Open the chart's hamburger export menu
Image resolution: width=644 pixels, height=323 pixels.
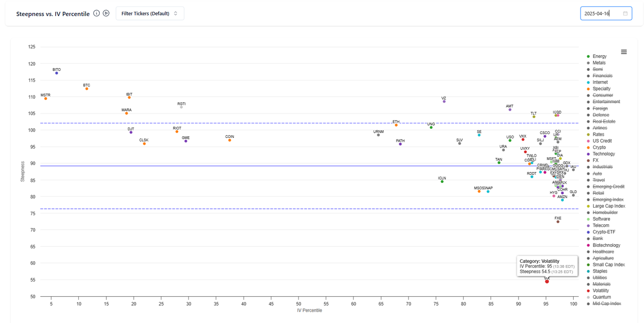[624, 52]
